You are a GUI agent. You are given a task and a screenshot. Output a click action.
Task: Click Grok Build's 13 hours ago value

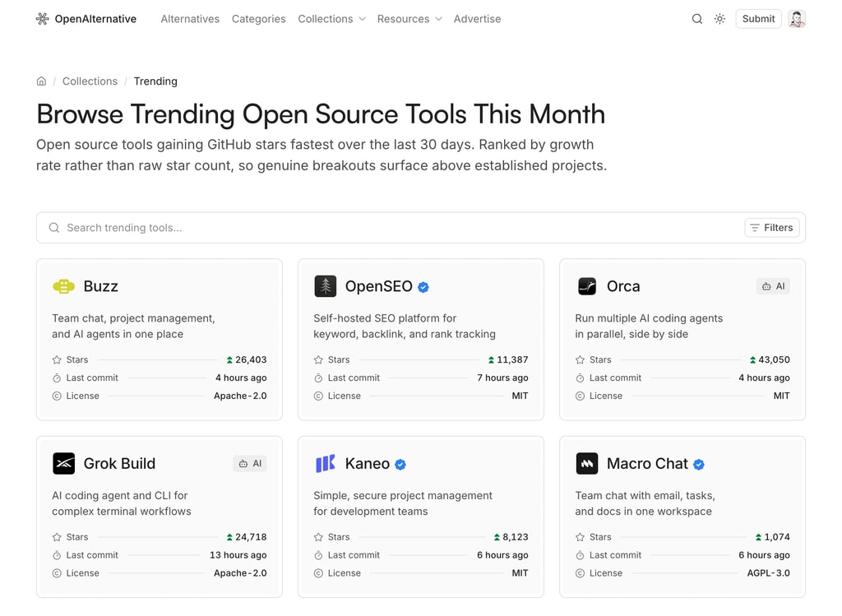click(238, 555)
